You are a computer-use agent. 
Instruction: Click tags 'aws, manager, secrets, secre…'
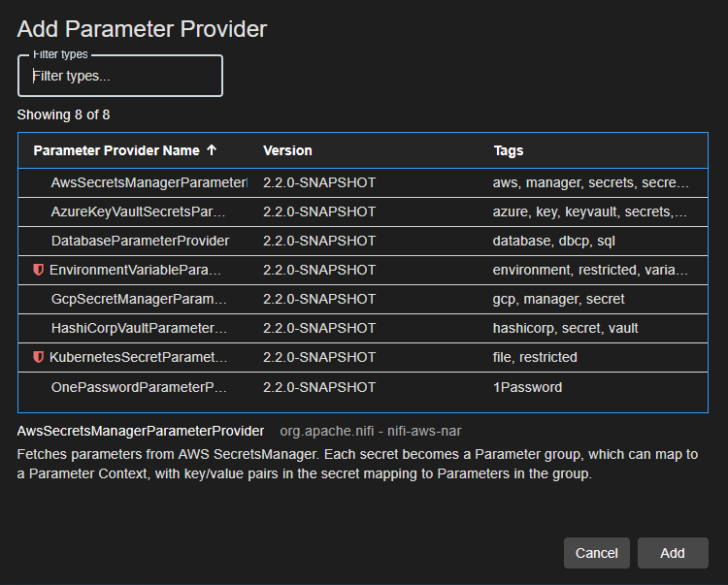[x=590, y=182]
